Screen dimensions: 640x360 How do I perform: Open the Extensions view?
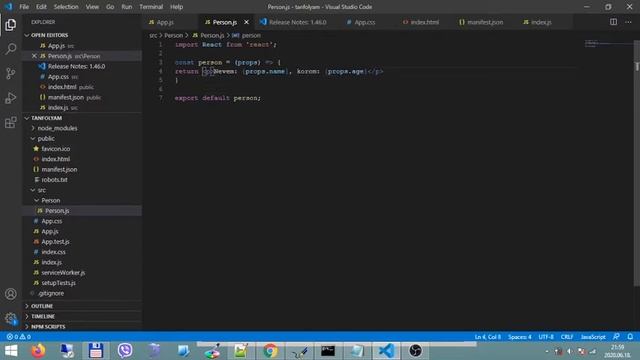(11, 122)
